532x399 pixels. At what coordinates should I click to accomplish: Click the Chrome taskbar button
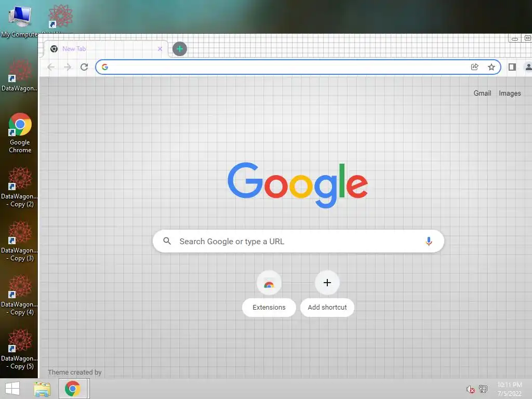coord(73,389)
